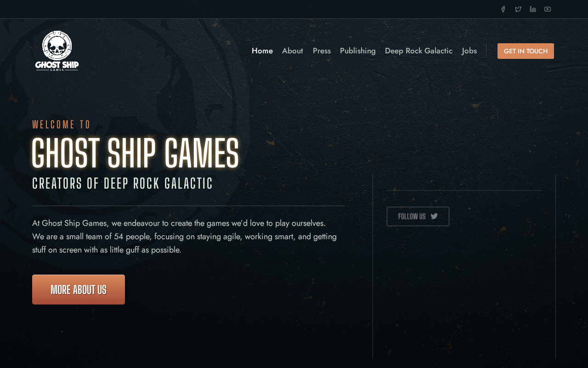Click the Ghost Ship Games skull logo
Viewport: 588px width, 368px height.
(x=57, y=51)
